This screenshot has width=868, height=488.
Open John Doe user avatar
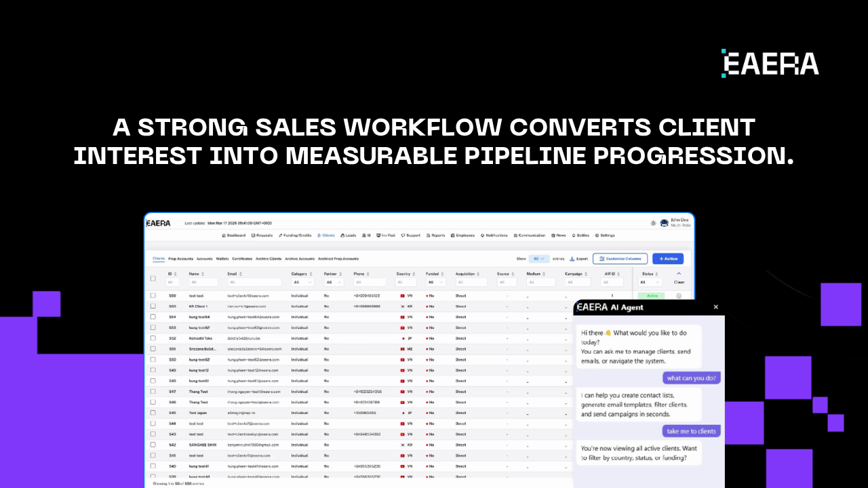(x=664, y=222)
